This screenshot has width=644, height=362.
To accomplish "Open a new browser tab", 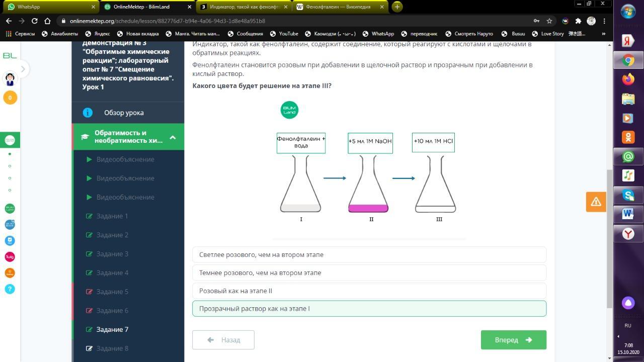I will [x=397, y=7].
